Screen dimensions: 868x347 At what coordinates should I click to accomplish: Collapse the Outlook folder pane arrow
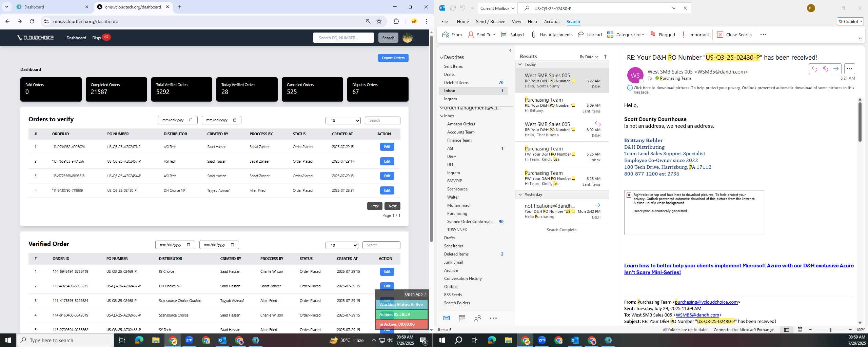[x=510, y=50]
